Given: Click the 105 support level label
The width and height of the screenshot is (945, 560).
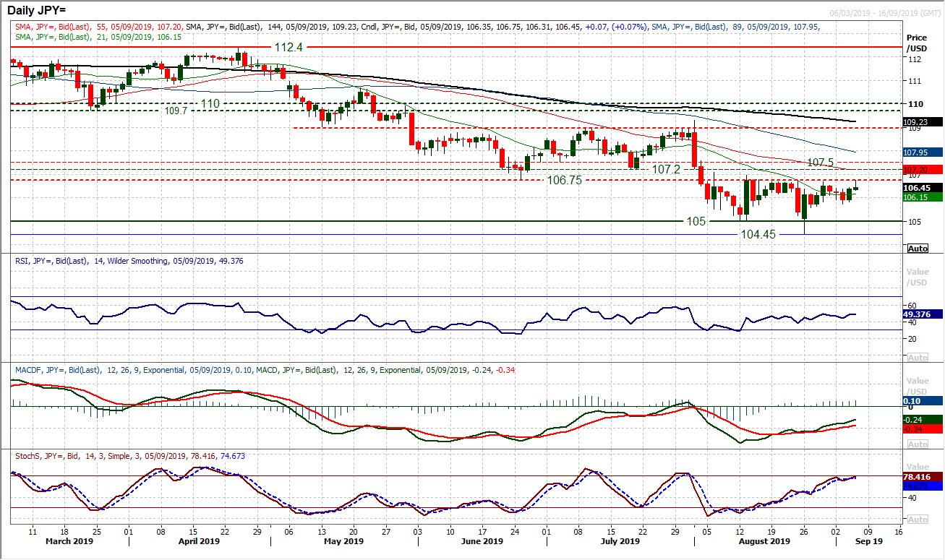Looking at the screenshot, I should click(696, 222).
